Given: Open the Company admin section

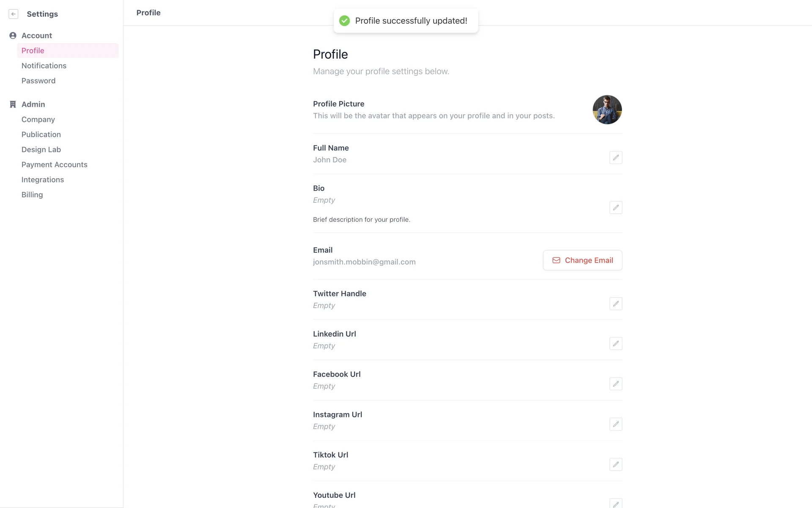Looking at the screenshot, I should click(x=38, y=119).
